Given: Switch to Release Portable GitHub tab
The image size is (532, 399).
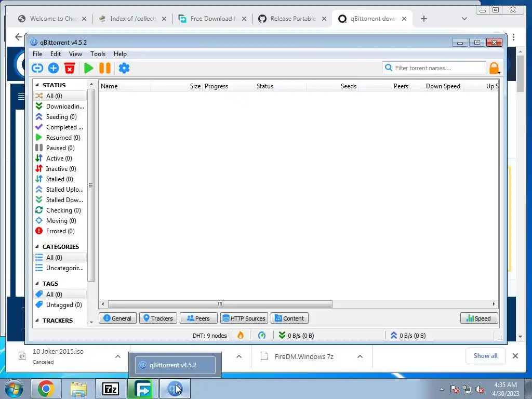Looking at the screenshot, I should click(292, 19).
